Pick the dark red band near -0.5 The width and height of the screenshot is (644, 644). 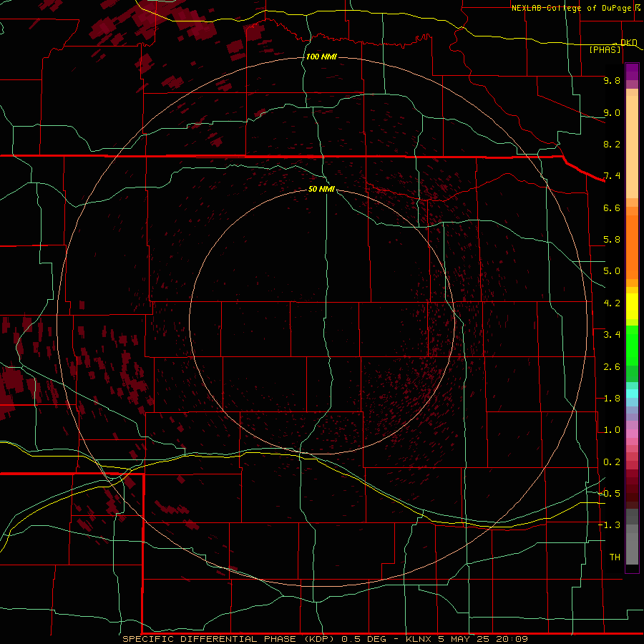(x=632, y=493)
